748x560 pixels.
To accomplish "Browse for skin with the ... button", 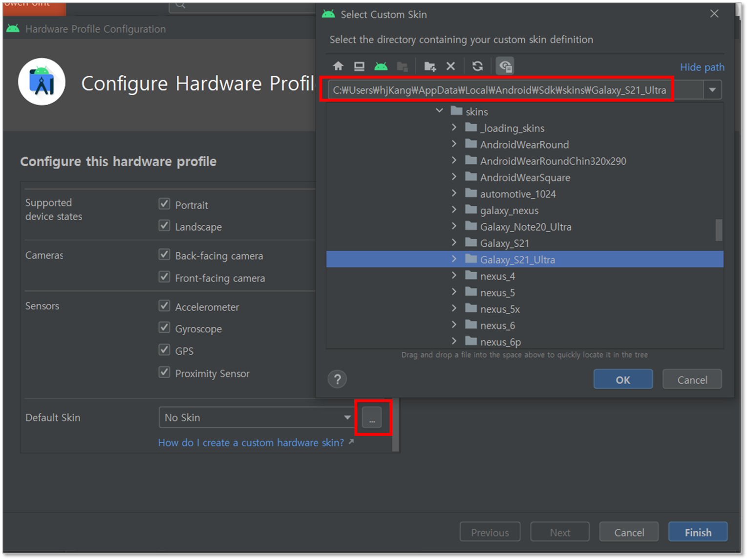I will coord(372,418).
